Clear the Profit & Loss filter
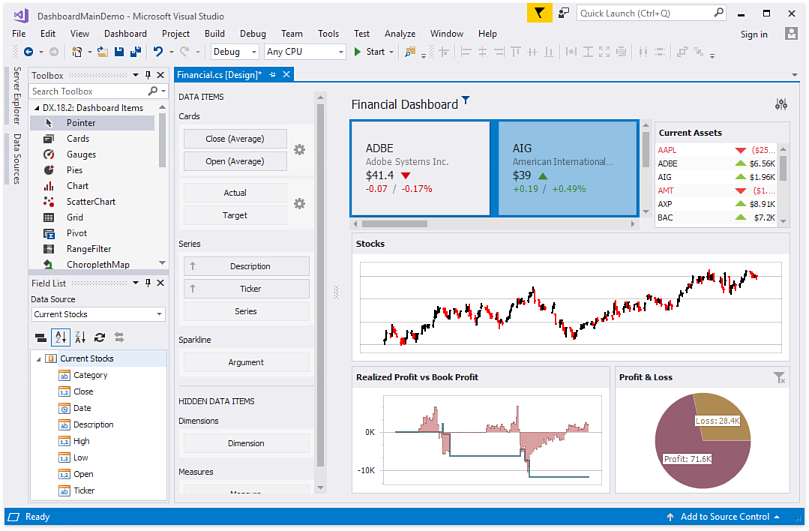The width and height of the screenshot is (809, 531). pyautogui.click(x=779, y=378)
